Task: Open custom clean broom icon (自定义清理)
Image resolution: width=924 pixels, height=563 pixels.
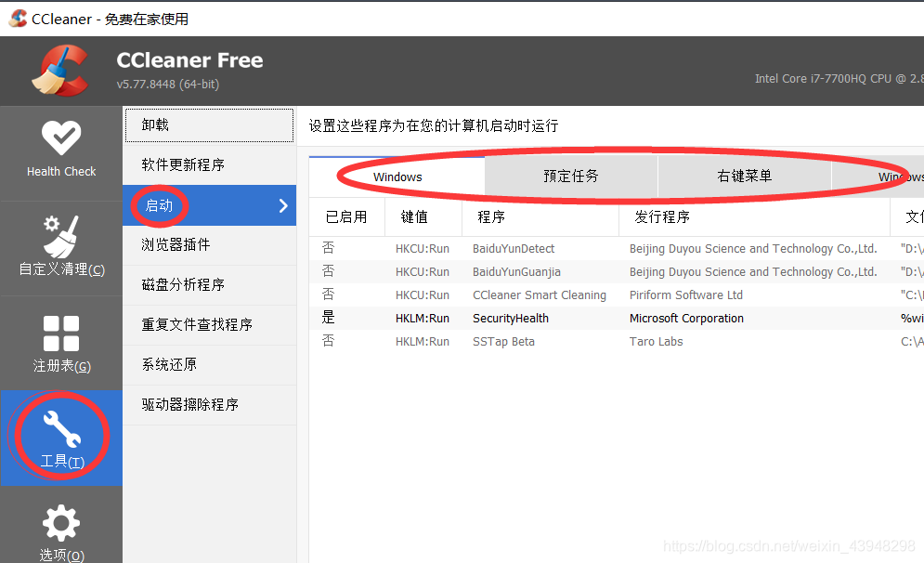Action: pyautogui.click(x=61, y=237)
